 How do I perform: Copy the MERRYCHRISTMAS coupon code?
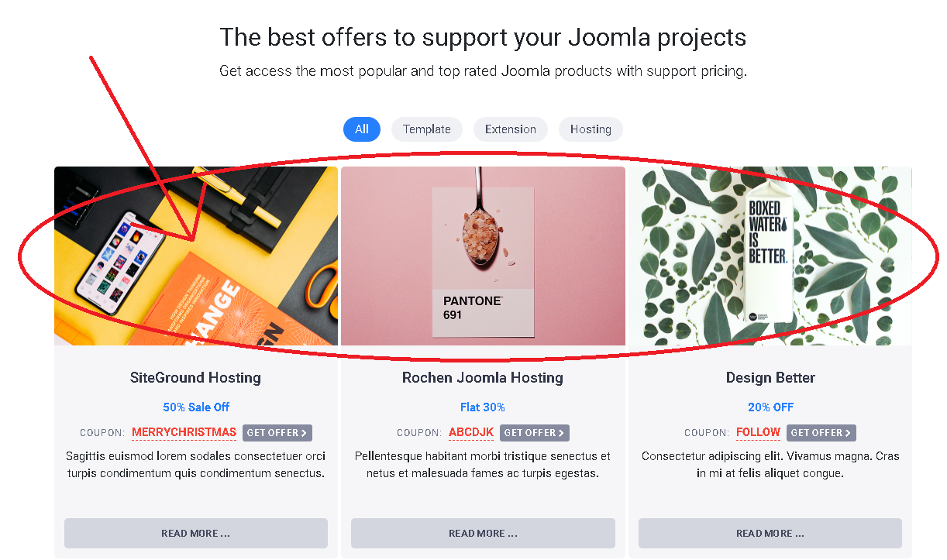click(x=184, y=432)
